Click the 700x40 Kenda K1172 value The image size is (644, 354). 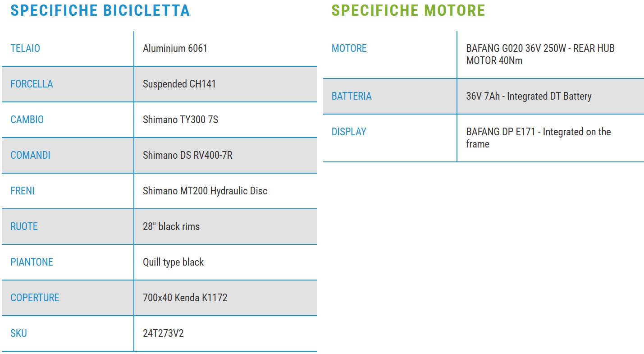pyautogui.click(x=185, y=298)
